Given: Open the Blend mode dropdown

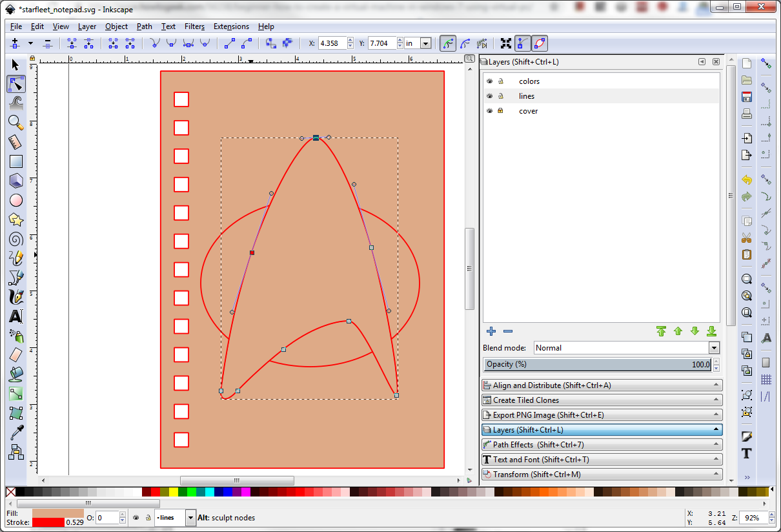Looking at the screenshot, I should pos(627,348).
